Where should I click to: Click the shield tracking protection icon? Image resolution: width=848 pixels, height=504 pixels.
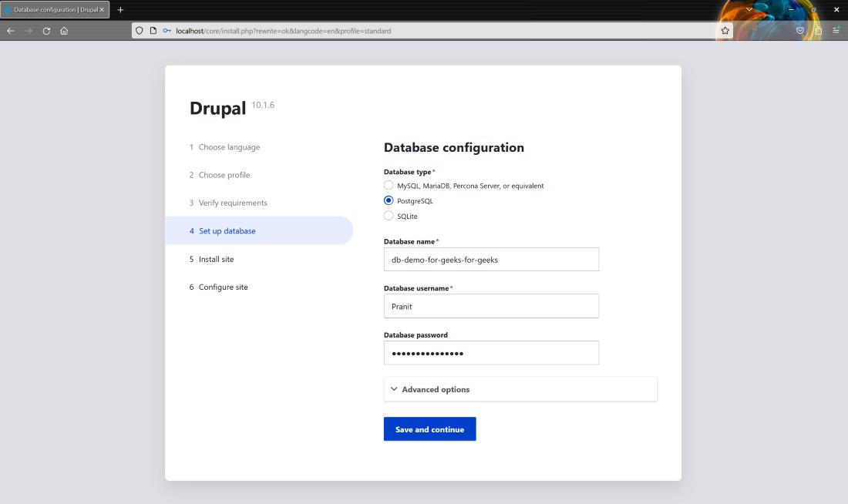(140, 31)
